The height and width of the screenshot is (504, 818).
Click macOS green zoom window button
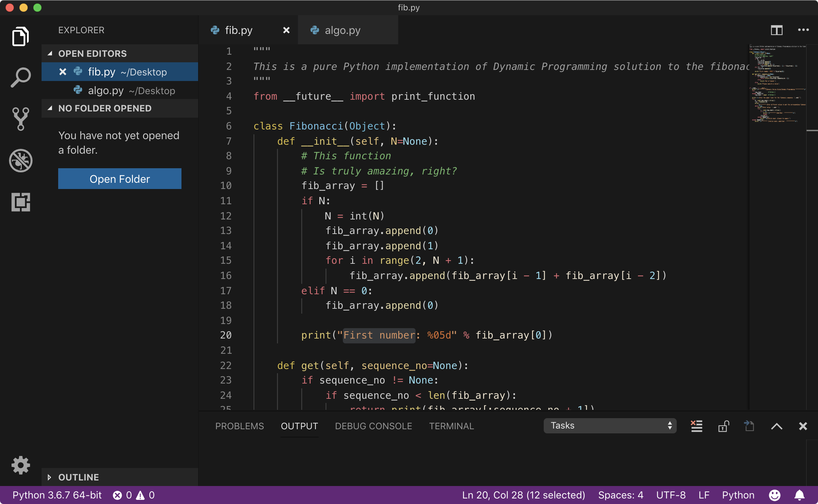pyautogui.click(x=37, y=7)
